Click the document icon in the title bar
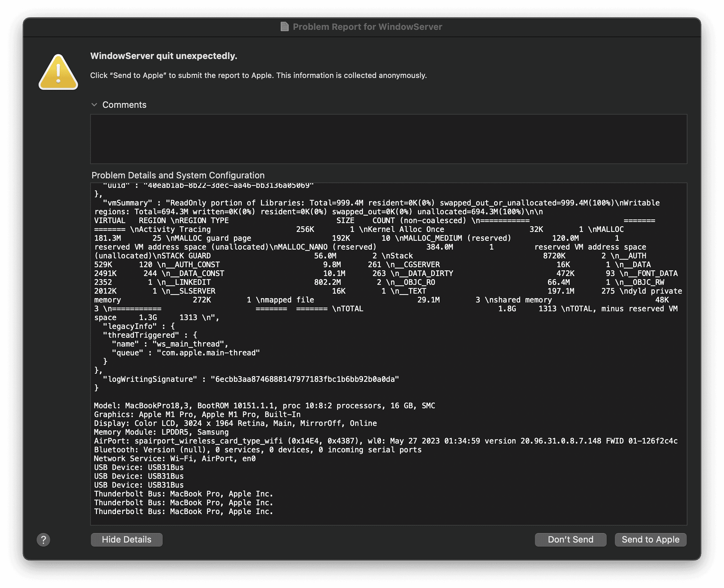The height and width of the screenshot is (588, 724). pyautogui.click(x=285, y=27)
